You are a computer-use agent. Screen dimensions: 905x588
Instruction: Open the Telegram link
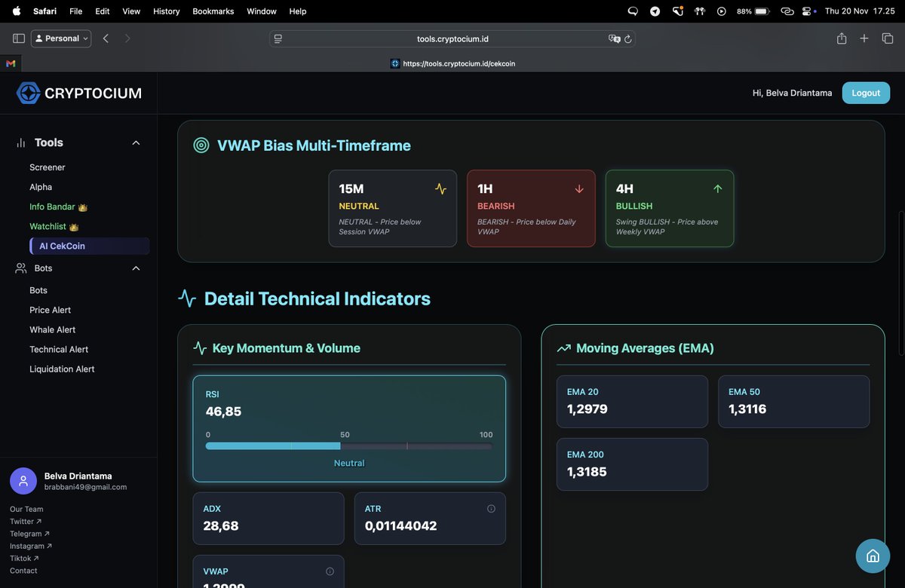[31, 534]
